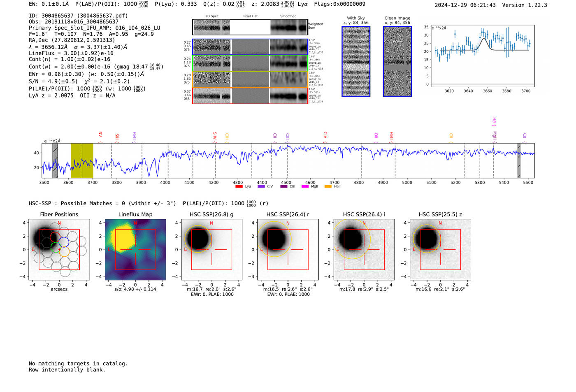The height and width of the screenshot is (392, 576).
Task: Select the orange-bordered fiber 2D spectrum row
Action: pos(250,79)
